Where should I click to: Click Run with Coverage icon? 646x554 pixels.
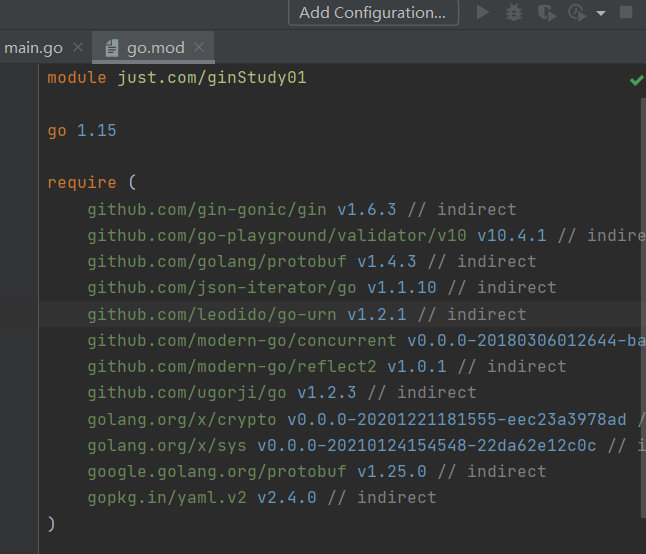[547, 13]
